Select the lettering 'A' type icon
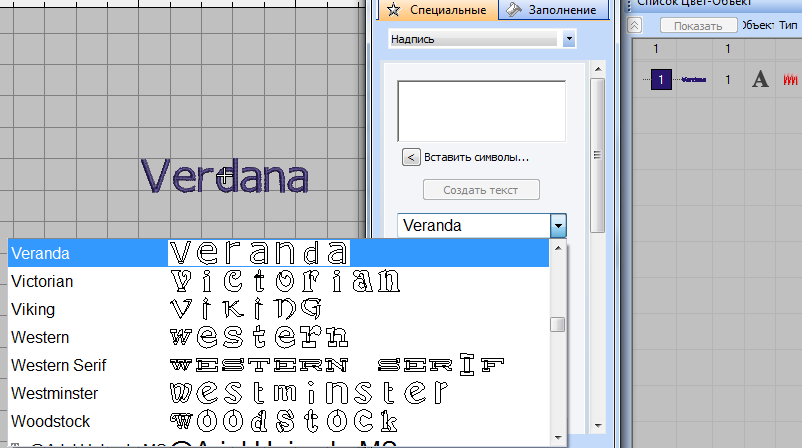 [760, 79]
